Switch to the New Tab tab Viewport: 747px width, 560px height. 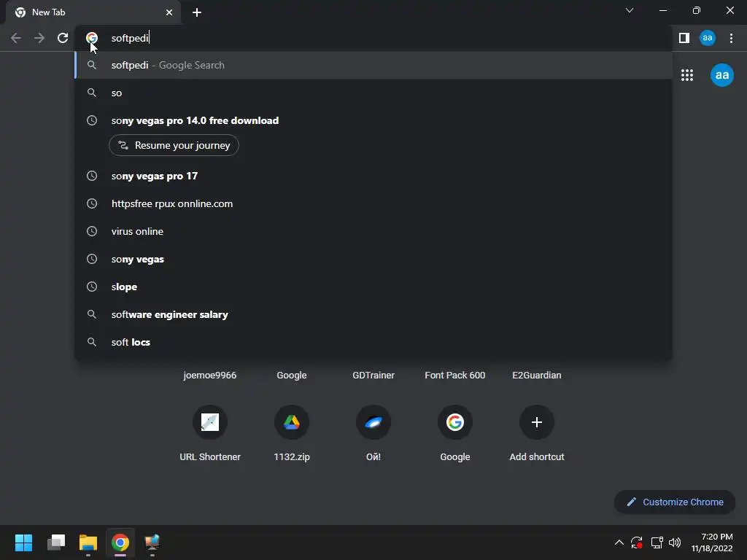pos(93,12)
